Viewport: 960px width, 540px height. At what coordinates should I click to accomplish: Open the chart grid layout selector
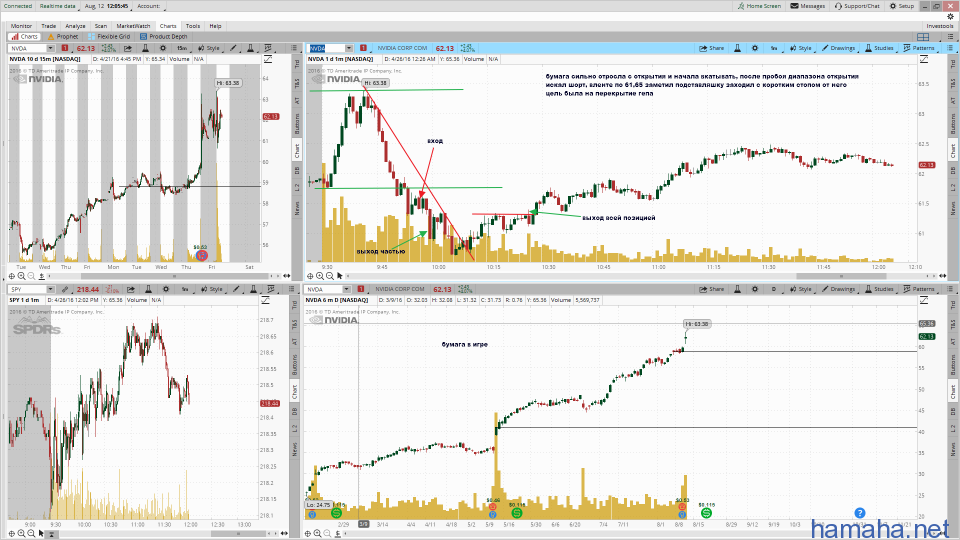[923, 37]
